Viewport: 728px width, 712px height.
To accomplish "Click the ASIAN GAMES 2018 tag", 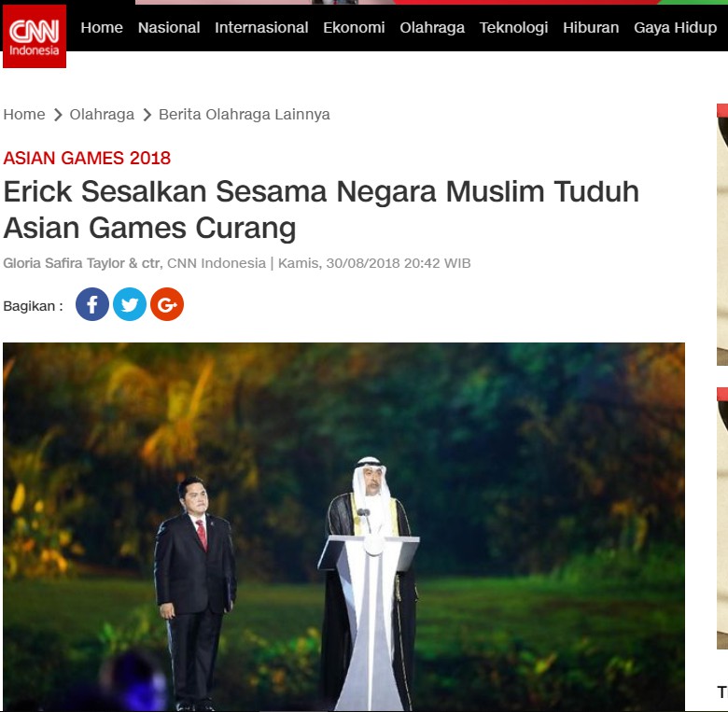I will [x=87, y=158].
